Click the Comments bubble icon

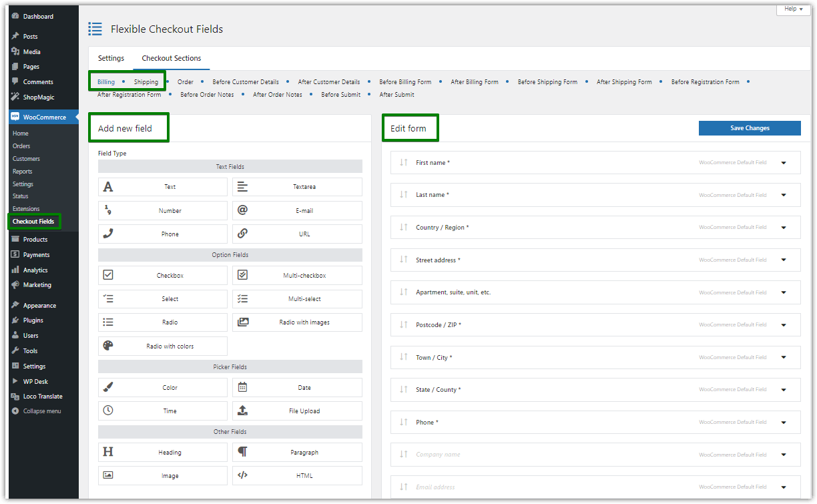[15, 81]
